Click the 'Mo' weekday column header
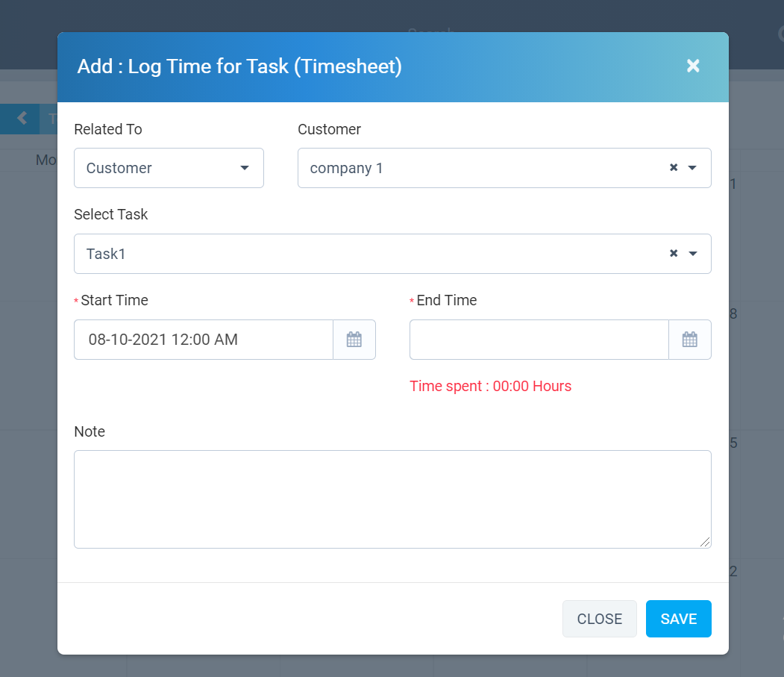Screen dimensions: 784x677 point(46,159)
